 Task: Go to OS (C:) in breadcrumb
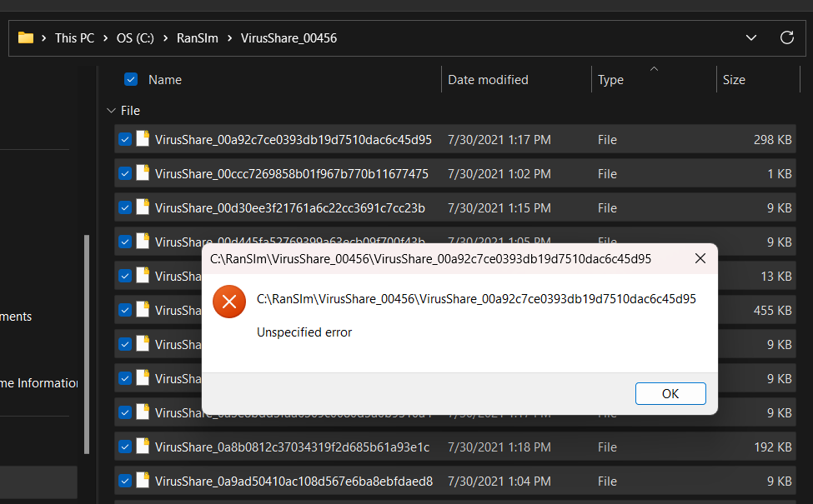[x=136, y=38]
